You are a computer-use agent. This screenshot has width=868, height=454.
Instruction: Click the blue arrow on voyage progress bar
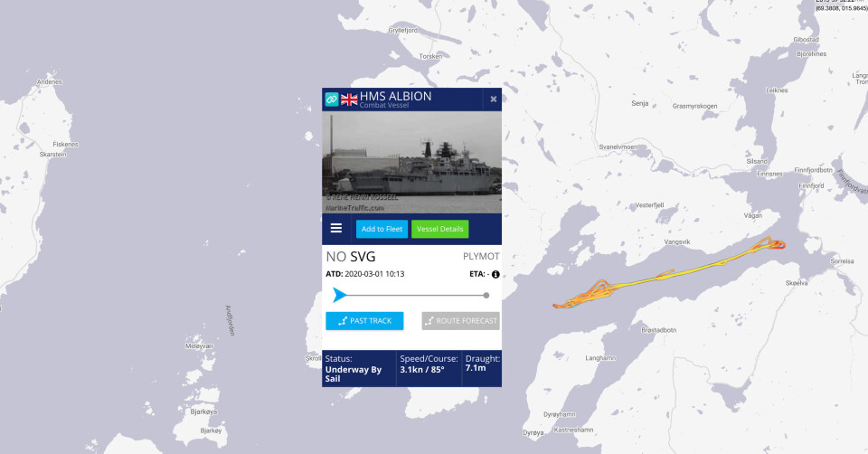coord(339,295)
